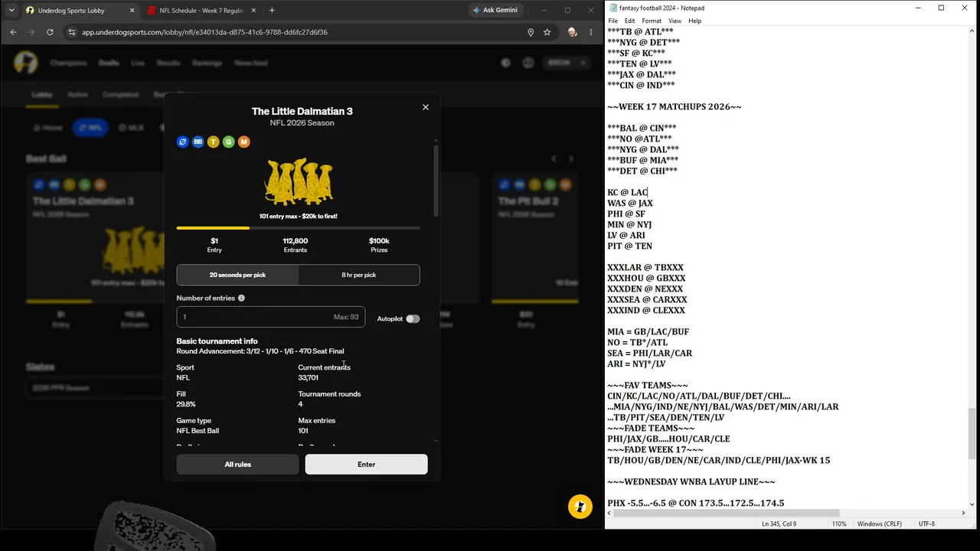Viewport: 980px width, 551px height.
Task: Click the '$100k' Prizes value
Action: click(x=379, y=241)
